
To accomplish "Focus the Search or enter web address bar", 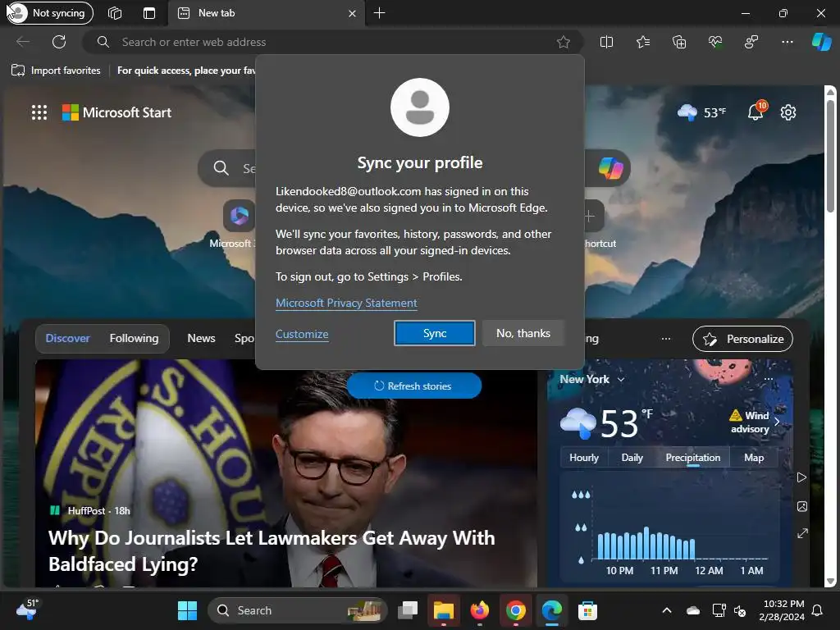I will pos(332,42).
